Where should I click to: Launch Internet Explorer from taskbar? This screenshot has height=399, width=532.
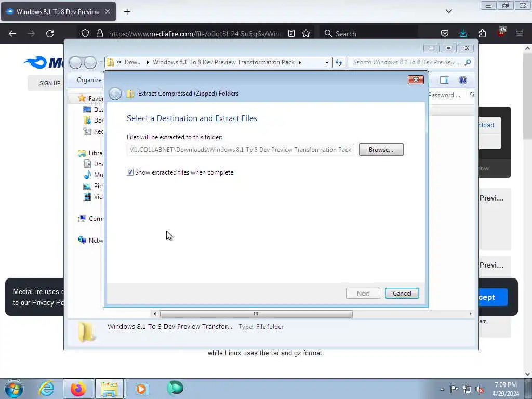click(46, 389)
